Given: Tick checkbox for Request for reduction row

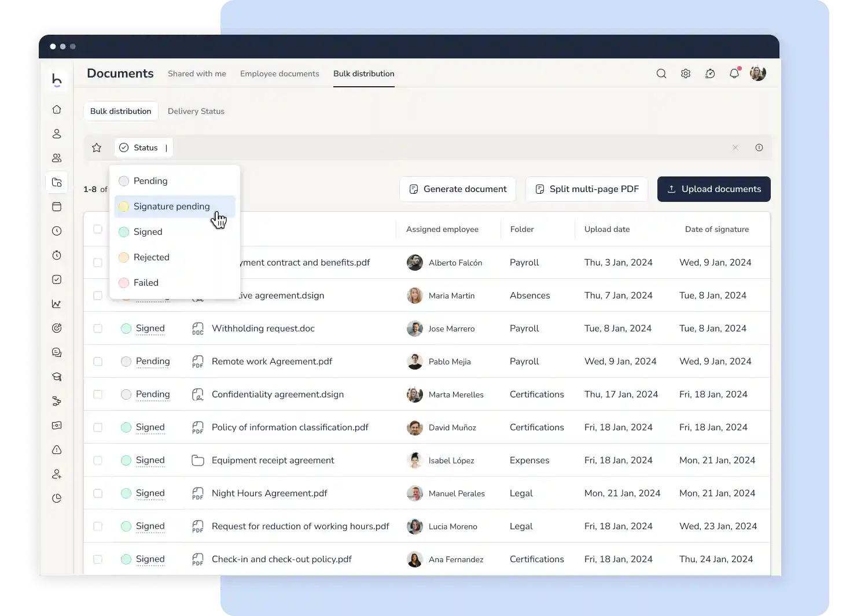Looking at the screenshot, I should point(98,526).
